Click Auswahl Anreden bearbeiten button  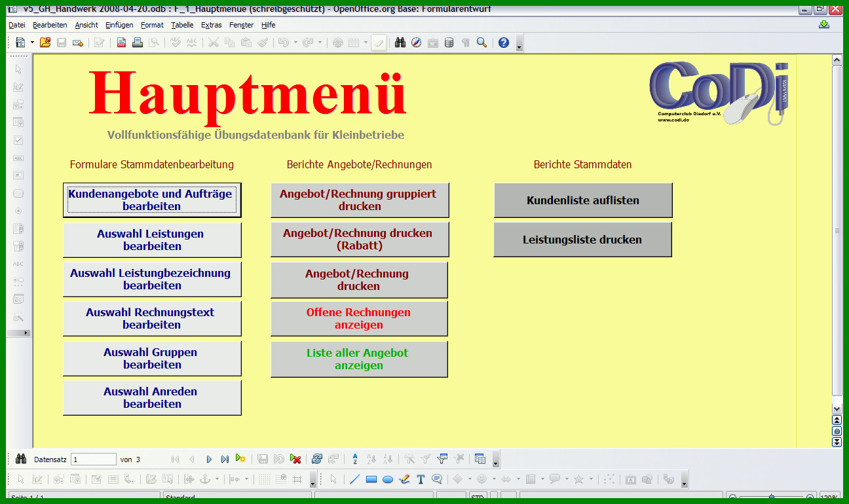pyautogui.click(x=152, y=398)
